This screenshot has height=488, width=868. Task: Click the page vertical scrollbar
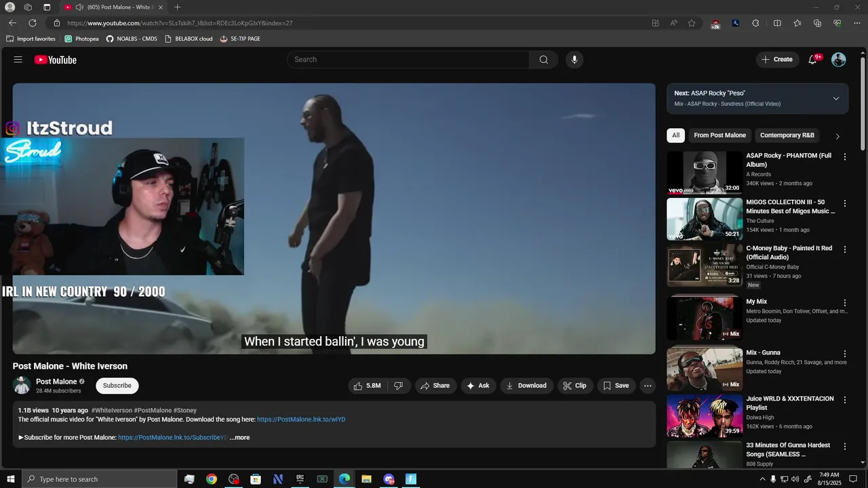(863, 105)
